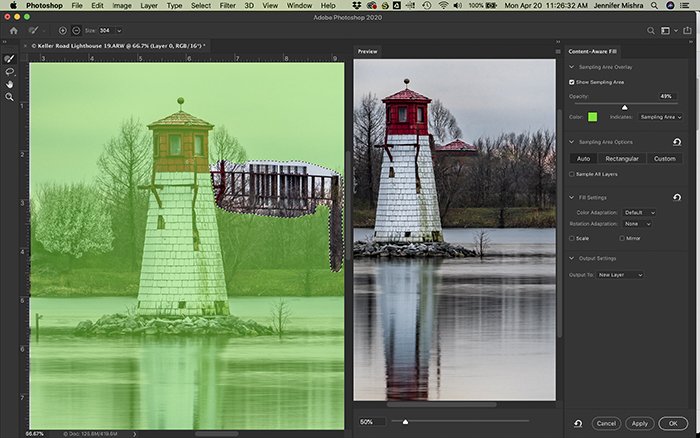Enable the Mirror checkbox
The image size is (700, 438).
[621, 238]
